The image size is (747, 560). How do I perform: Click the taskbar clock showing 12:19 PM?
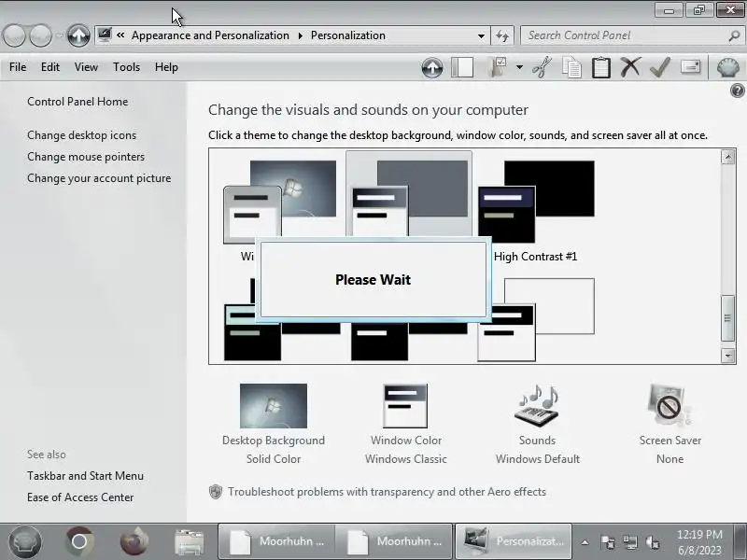(x=699, y=542)
